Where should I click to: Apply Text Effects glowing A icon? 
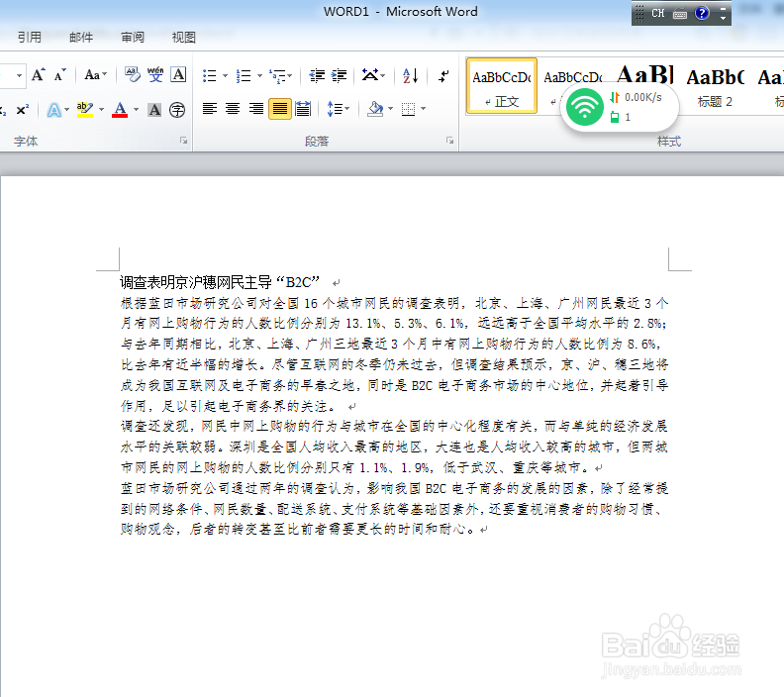[53, 110]
